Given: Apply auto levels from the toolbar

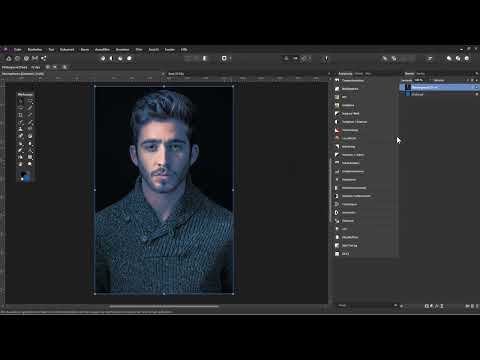Looking at the screenshot, I should 103,59.
